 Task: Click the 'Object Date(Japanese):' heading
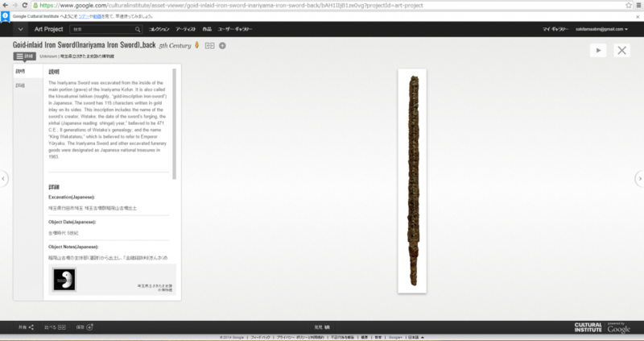[72, 222]
